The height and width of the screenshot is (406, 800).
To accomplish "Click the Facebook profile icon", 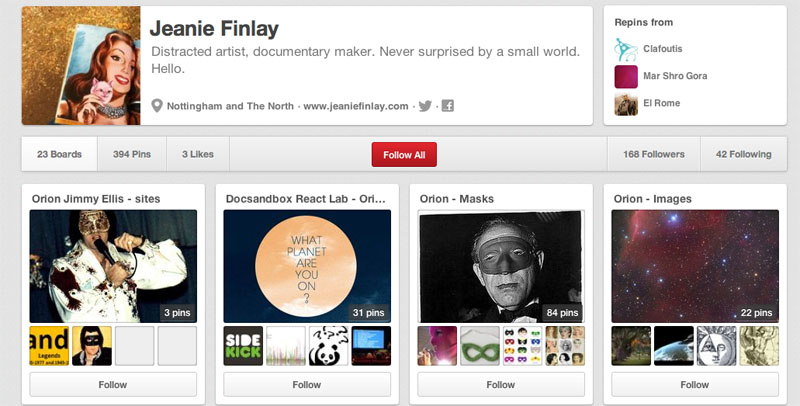I will tap(447, 106).
